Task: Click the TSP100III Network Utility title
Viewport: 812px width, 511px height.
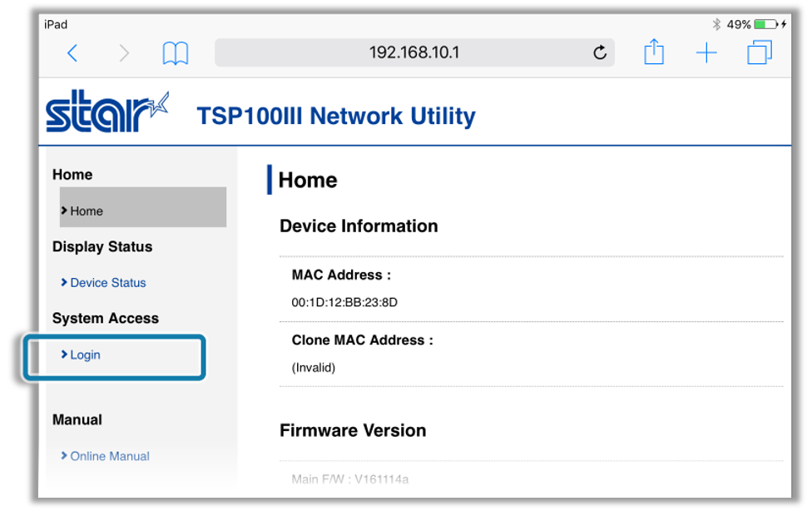Action: (x=336, y=116)
